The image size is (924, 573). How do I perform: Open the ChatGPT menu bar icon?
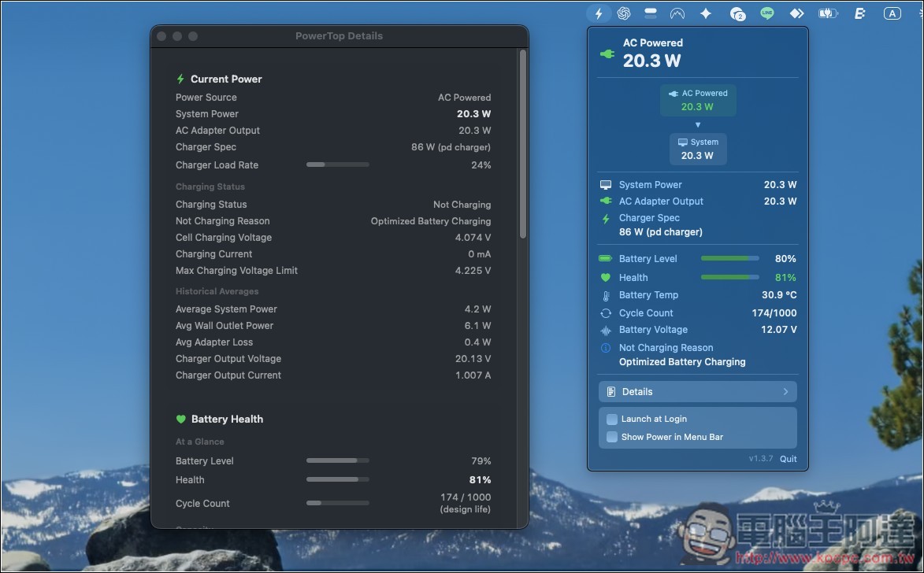point(623,13)
